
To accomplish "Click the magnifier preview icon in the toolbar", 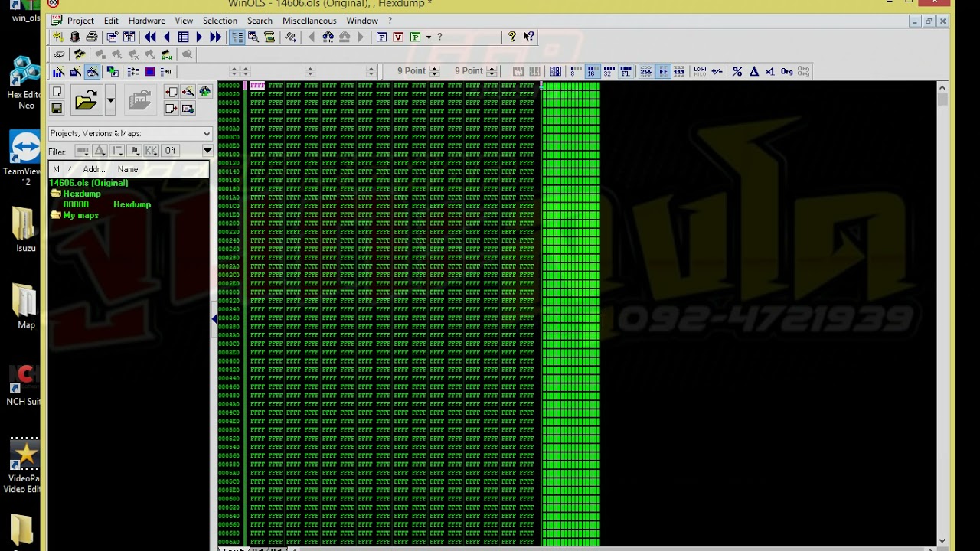I will pos(253,37).
